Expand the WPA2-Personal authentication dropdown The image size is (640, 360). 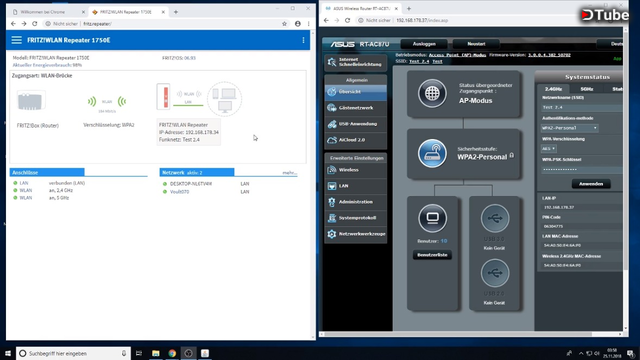(x=569, y=128)
